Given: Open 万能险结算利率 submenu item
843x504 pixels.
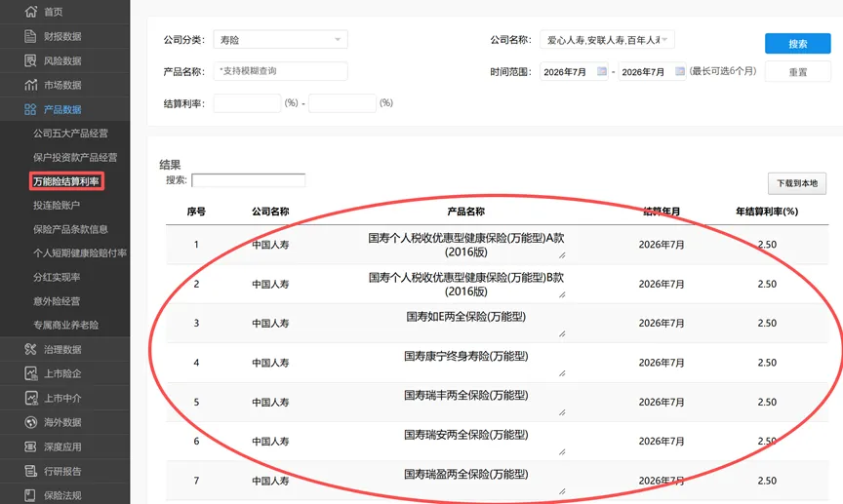Looking at the screenshot, I should tap(66, 181).
